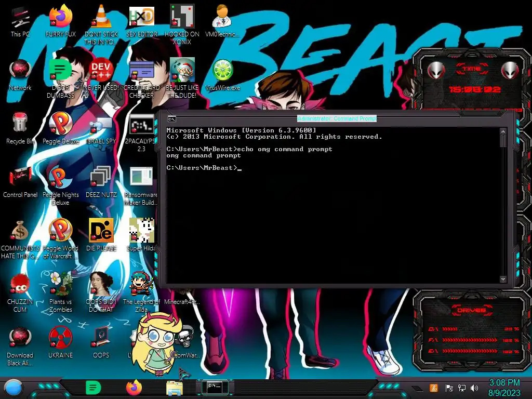Viewport: 532px width, 399px height.
Task: Launch VirusWire.exe lime icon
Action: (x=222, y=75)
